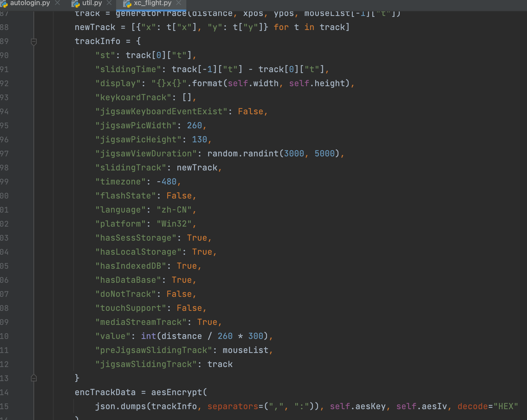527x420 pixels.
Task: Click the "zh-CN" language string
Action: coord(174,210)
